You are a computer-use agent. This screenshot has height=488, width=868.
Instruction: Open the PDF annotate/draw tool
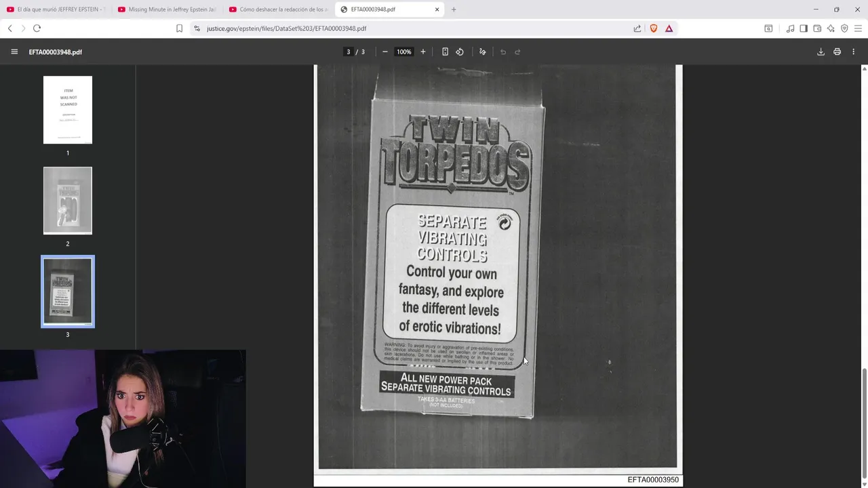point(483,52)
